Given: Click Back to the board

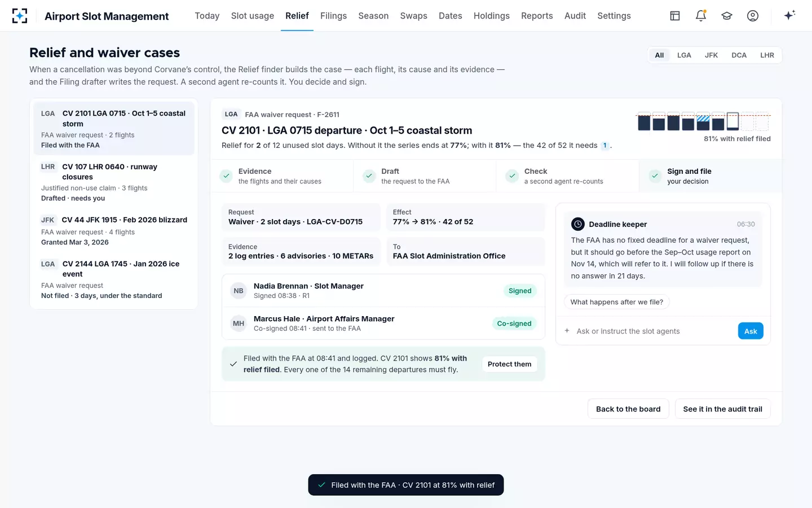Looking at the screenshot, I should tap(628, 409).
